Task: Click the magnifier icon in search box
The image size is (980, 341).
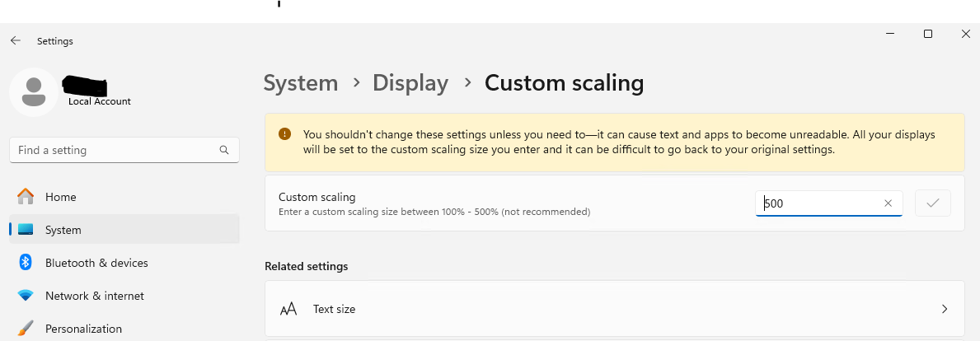Action: point(224,150)
